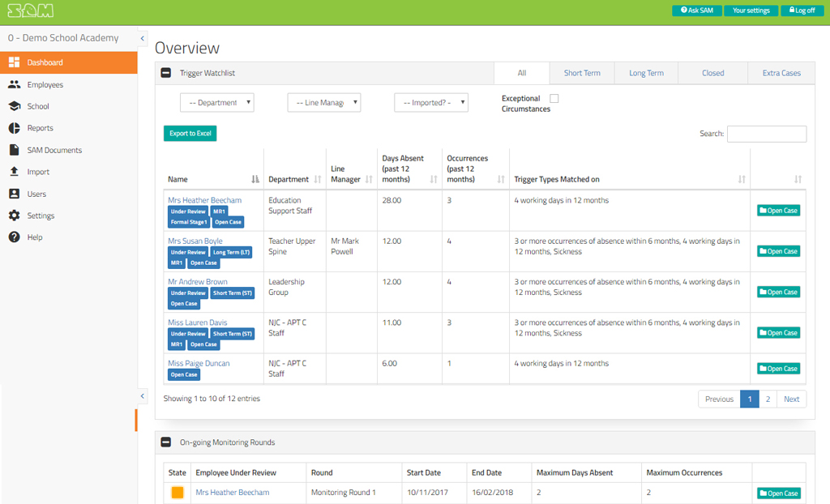Click the Employees people icon
Image resolution: width=830 pixels, height=504 pixels.
15,84
